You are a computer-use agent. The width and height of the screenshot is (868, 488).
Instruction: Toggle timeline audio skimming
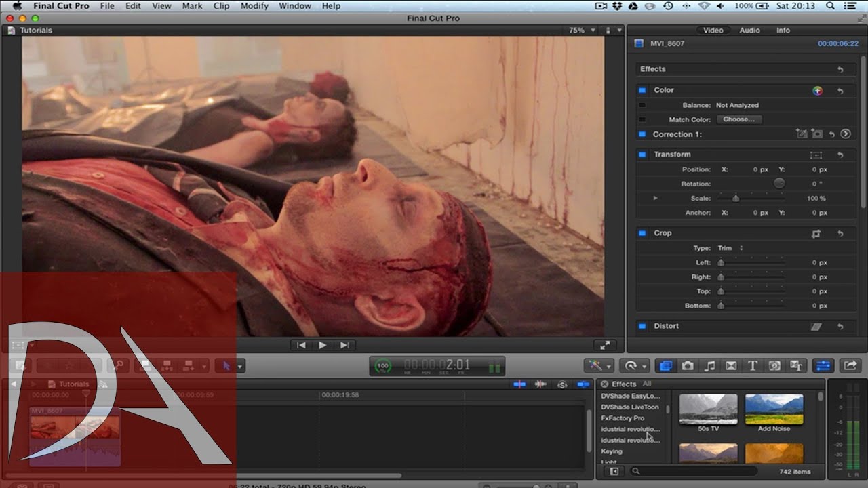(x=540, y=384)
